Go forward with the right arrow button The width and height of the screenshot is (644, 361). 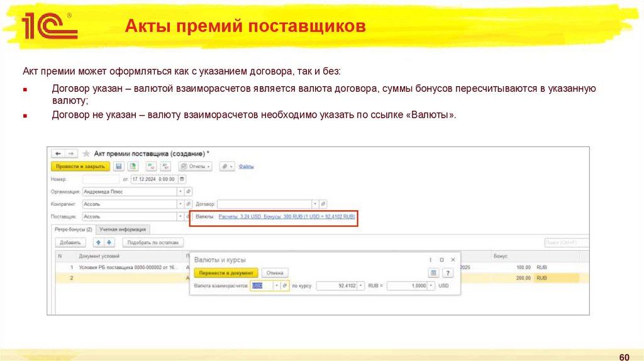click(71, 153)
